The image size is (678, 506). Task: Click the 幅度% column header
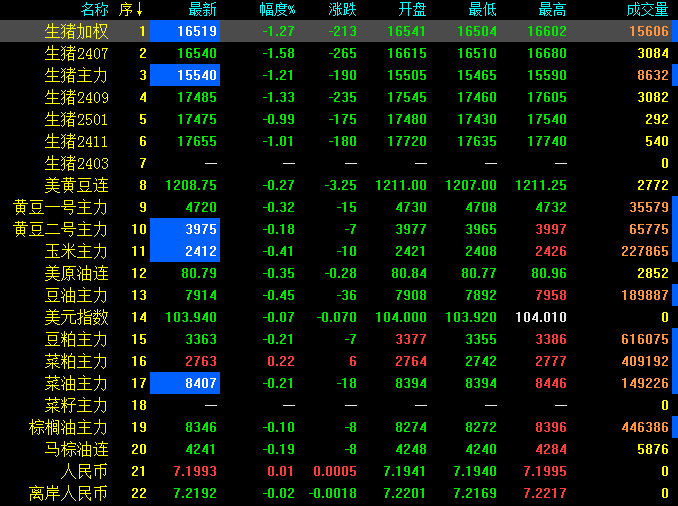[277, 9]
